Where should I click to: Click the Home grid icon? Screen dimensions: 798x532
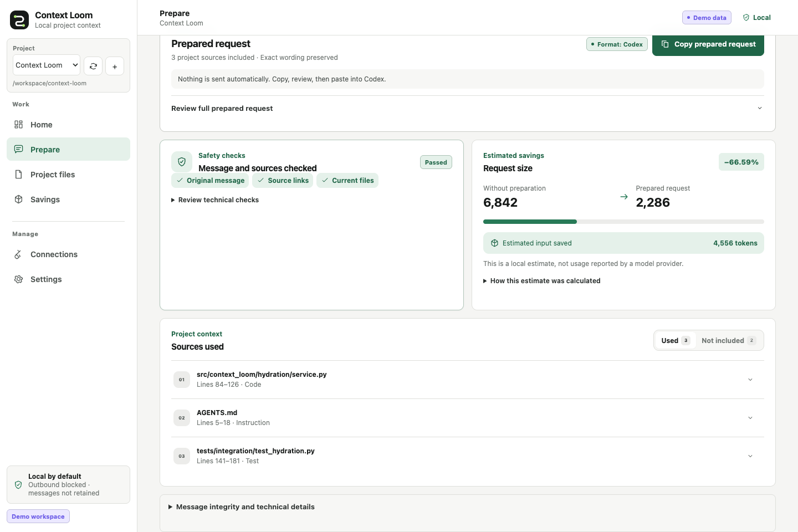point(19,125)
